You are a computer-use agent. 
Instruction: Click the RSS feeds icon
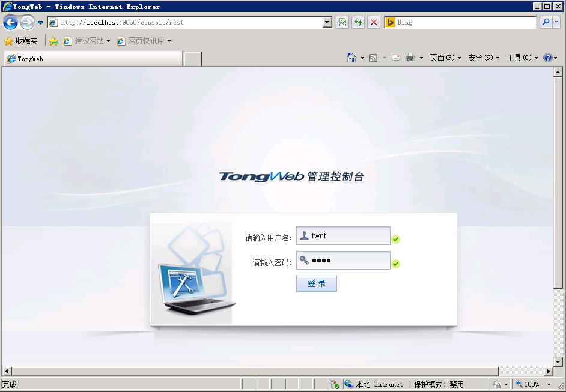point(373,58)
